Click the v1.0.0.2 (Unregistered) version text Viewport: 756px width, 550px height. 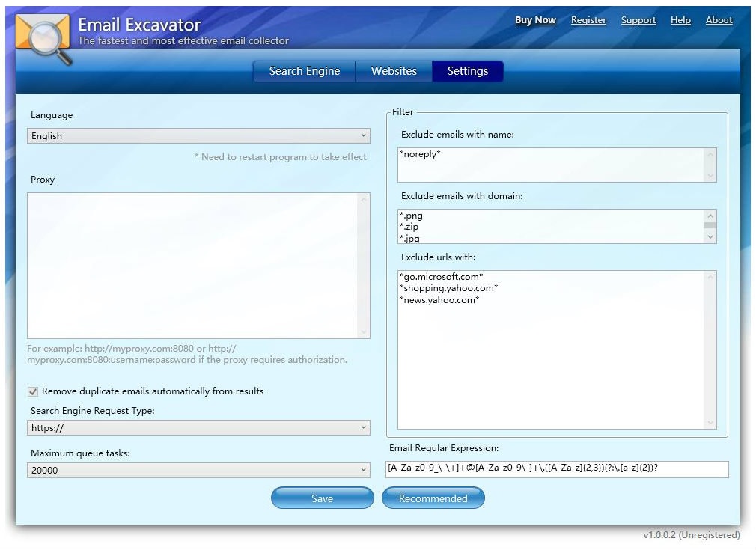[x=692, y=534]
